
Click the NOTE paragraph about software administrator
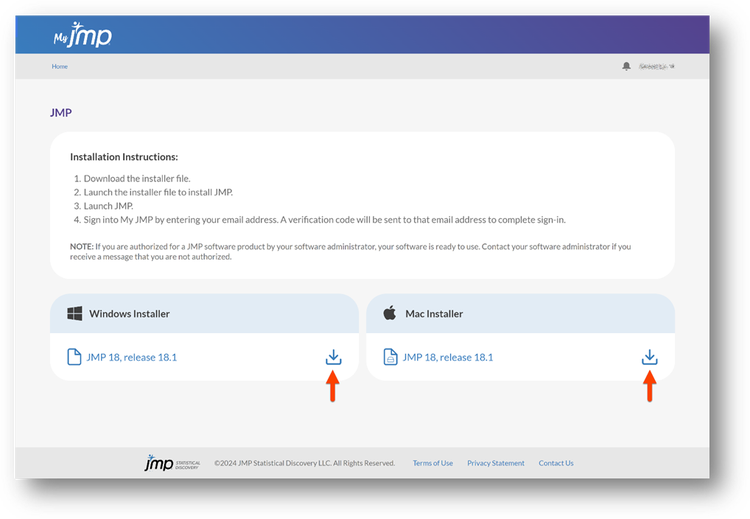tap(351, 252)
